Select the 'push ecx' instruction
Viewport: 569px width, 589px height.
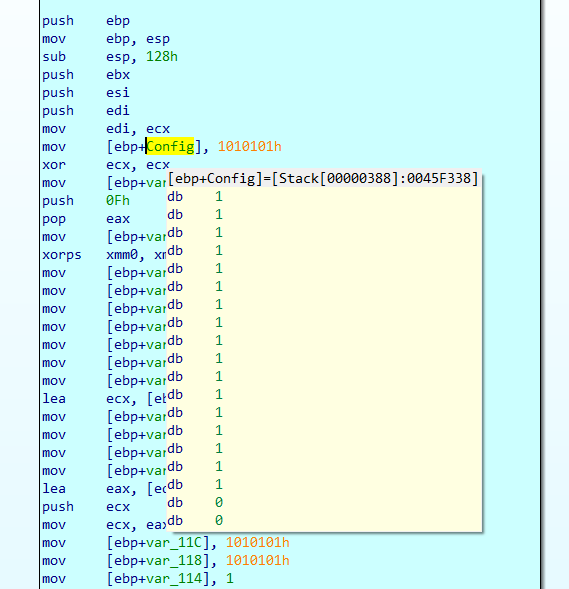tap(86, 507)
